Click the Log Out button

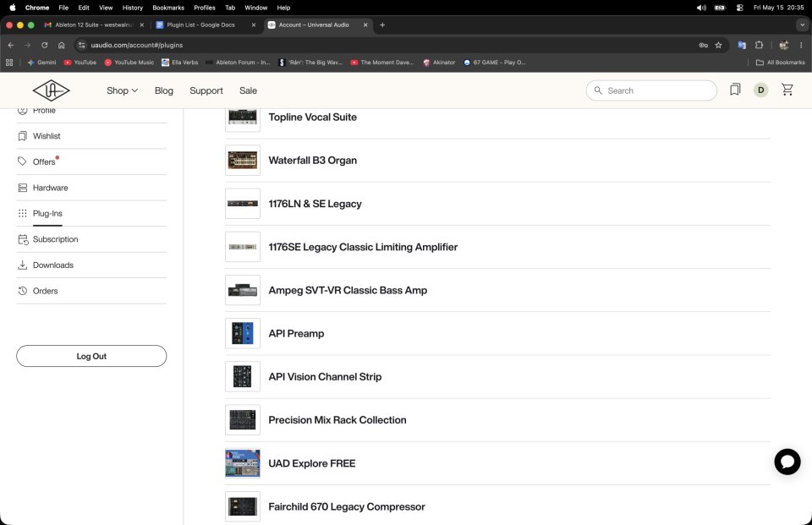91,356
